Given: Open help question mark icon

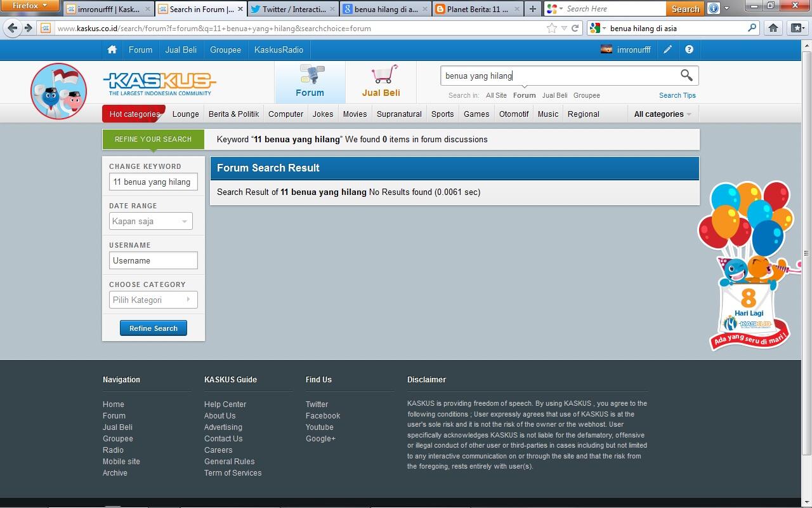Looking at the screenshot, I should click(689, 50).
